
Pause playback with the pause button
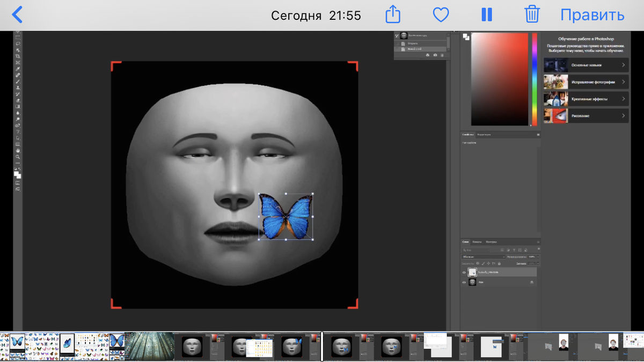(487, 14)
